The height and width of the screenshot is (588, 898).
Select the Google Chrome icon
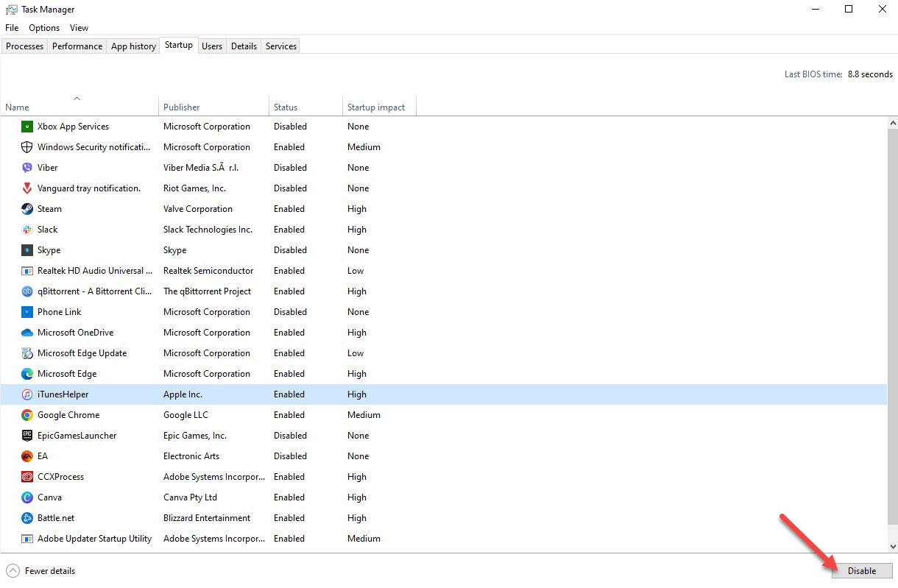pyautogui.click(x=27, y=415)
